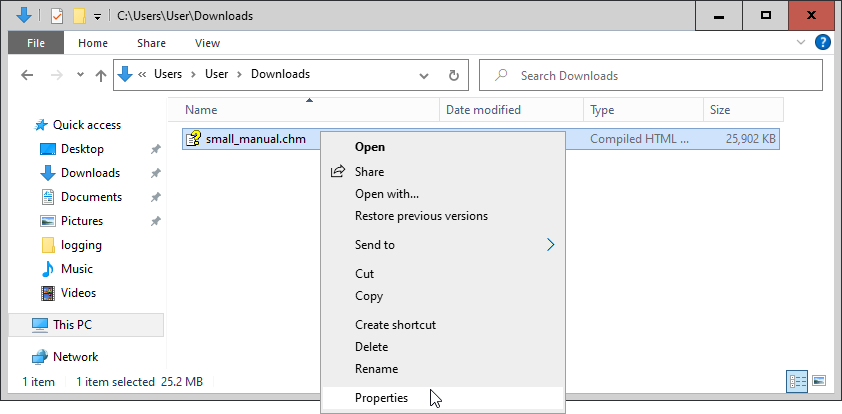The image size is (842, 414).
Task: Click the Refresh icon in address bar
Action: click(x=454, y=76)
